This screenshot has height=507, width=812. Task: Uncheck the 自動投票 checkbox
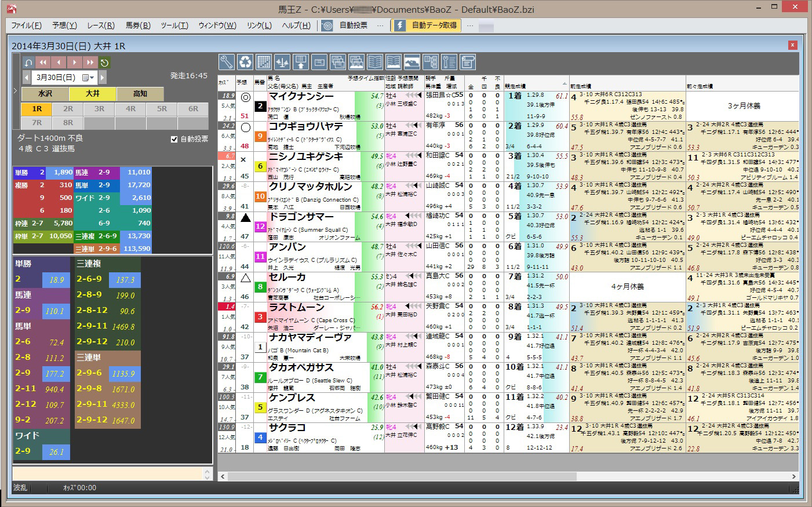tap(173, 138)
